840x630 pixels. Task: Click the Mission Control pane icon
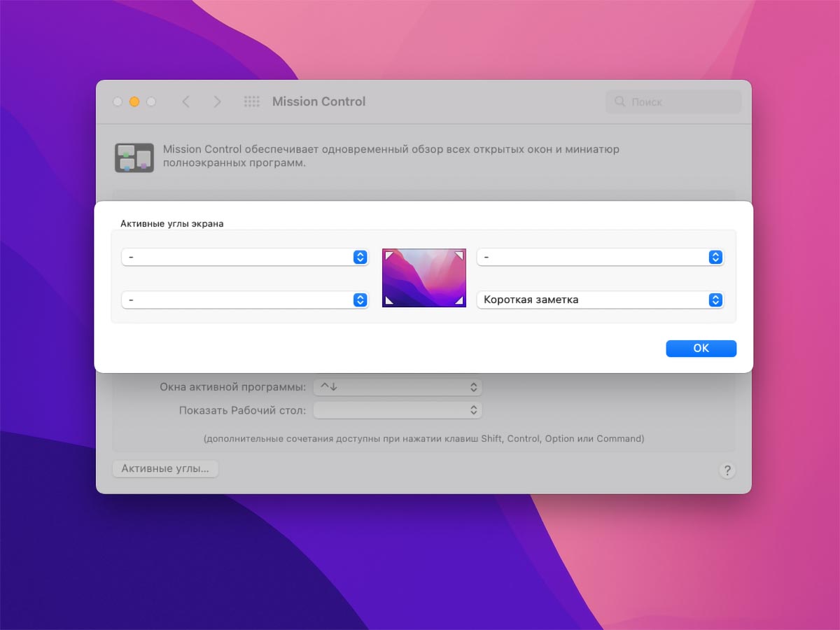[134, 157]
